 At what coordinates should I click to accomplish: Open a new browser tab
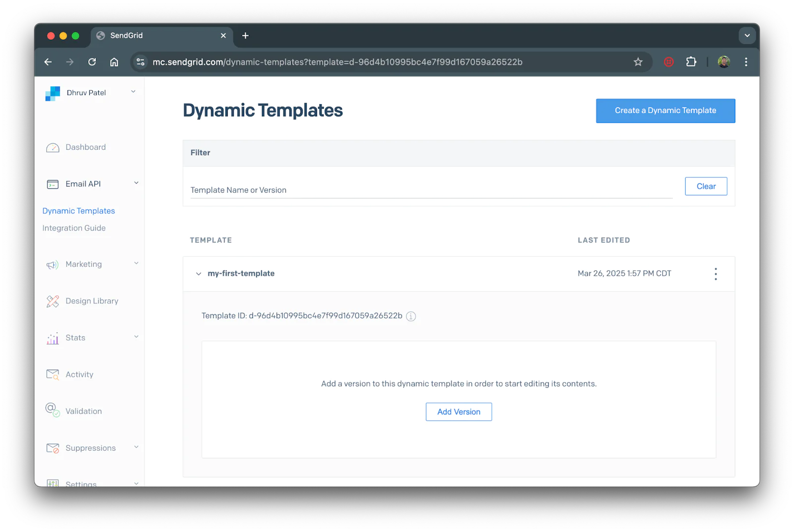click(x=245, y=36)
